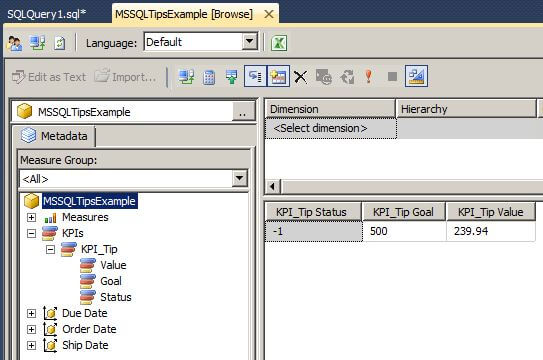543x360 pixels.
Task: Click the Measures bar chart icon
Action: 50,218
